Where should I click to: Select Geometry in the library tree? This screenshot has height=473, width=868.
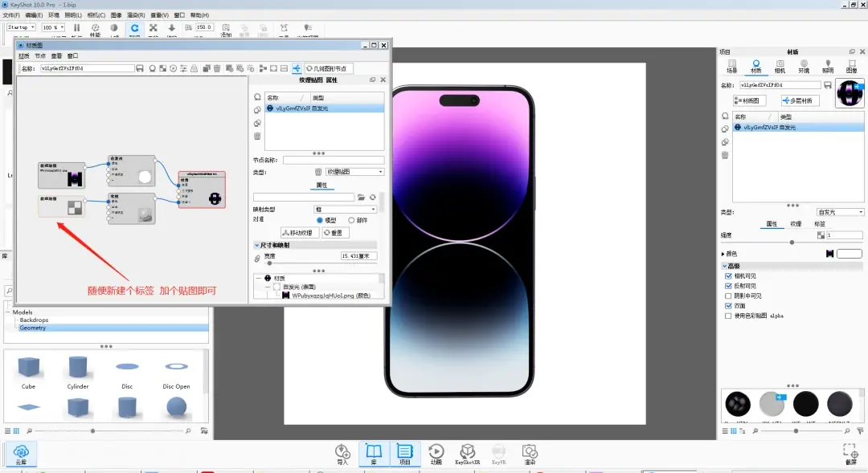pos(33,328)
